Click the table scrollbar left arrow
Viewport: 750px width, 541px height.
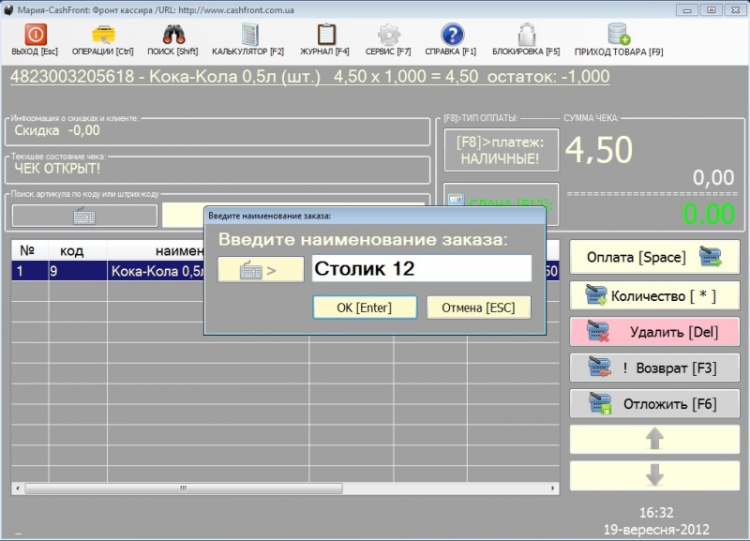click(x=18, y=488)
